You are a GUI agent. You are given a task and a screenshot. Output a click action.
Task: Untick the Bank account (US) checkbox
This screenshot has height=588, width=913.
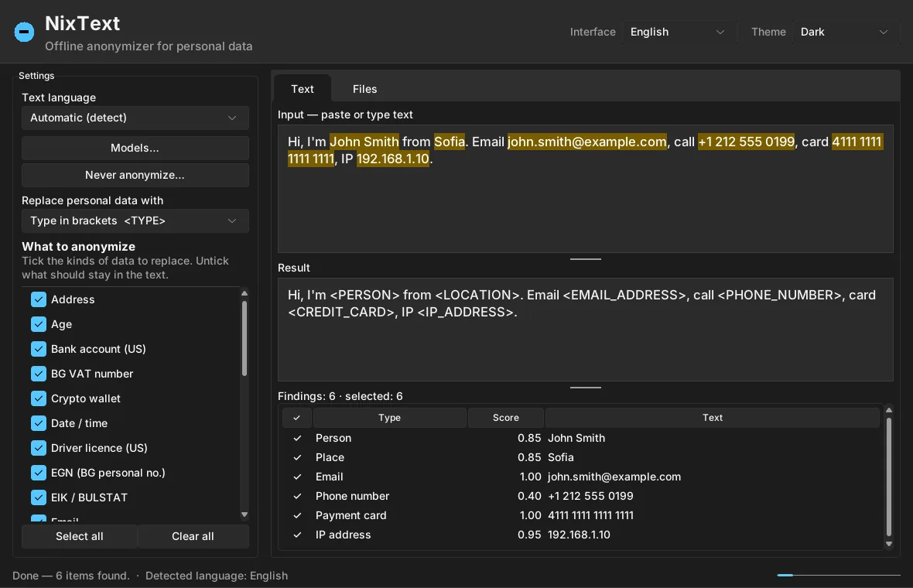[x=39, y=349]
